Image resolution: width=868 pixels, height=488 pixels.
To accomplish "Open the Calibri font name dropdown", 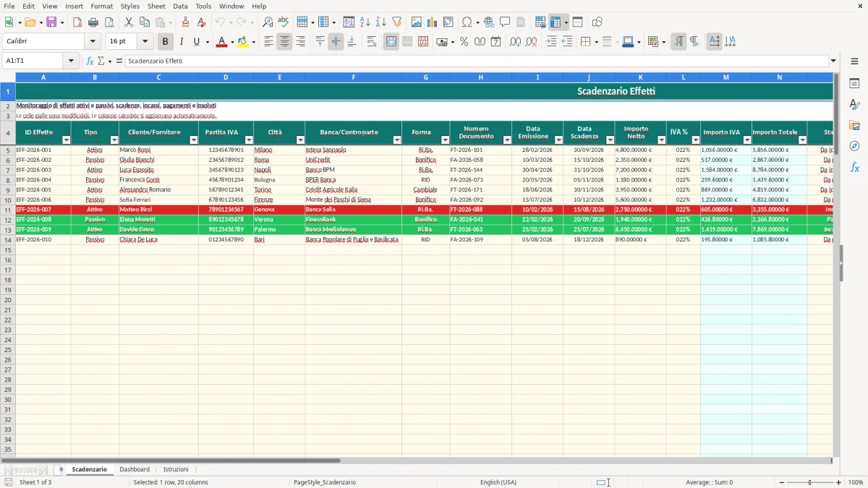I will click(x=93, y=42).
